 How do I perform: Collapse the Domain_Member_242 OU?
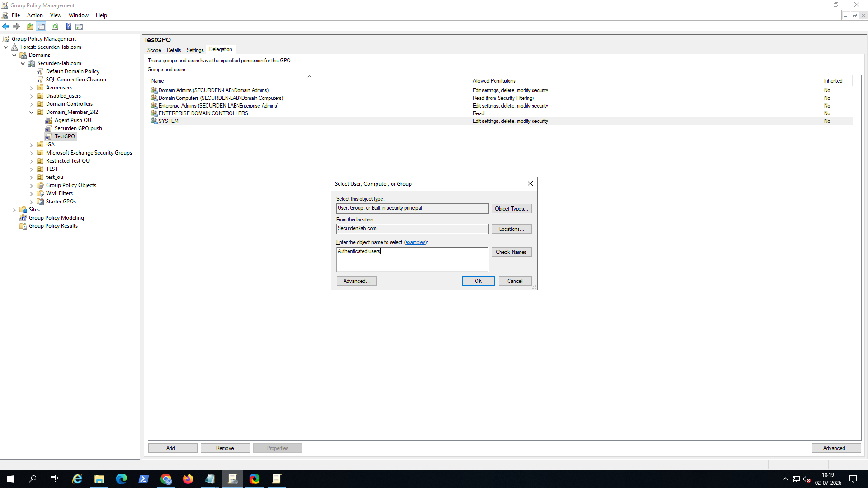[x=32, y=112]
